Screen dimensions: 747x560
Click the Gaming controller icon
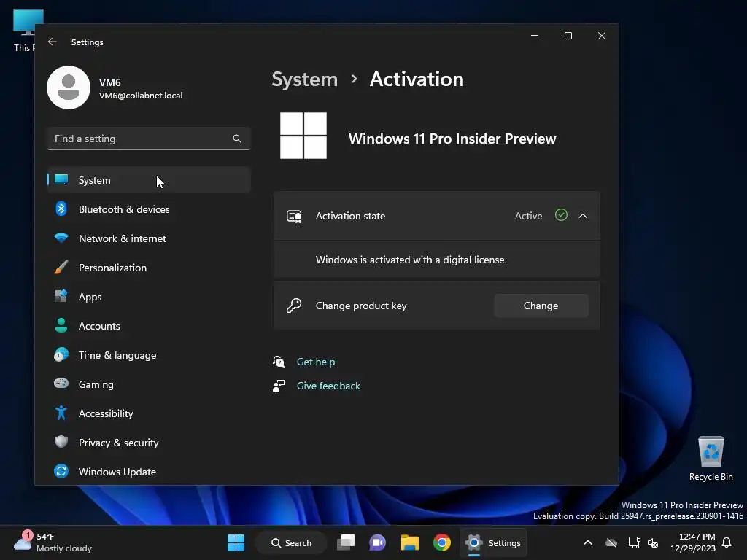click(x=61, y=384)
